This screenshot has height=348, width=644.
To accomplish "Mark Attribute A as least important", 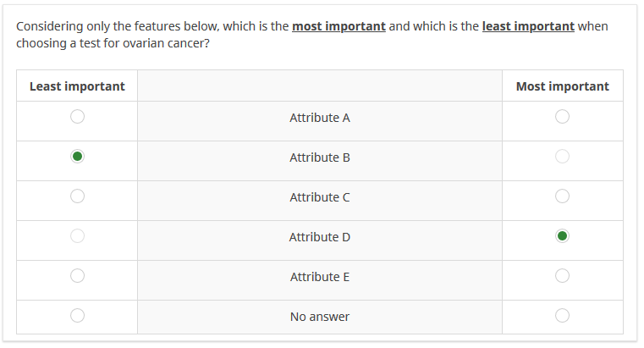I will pos(77,117).
